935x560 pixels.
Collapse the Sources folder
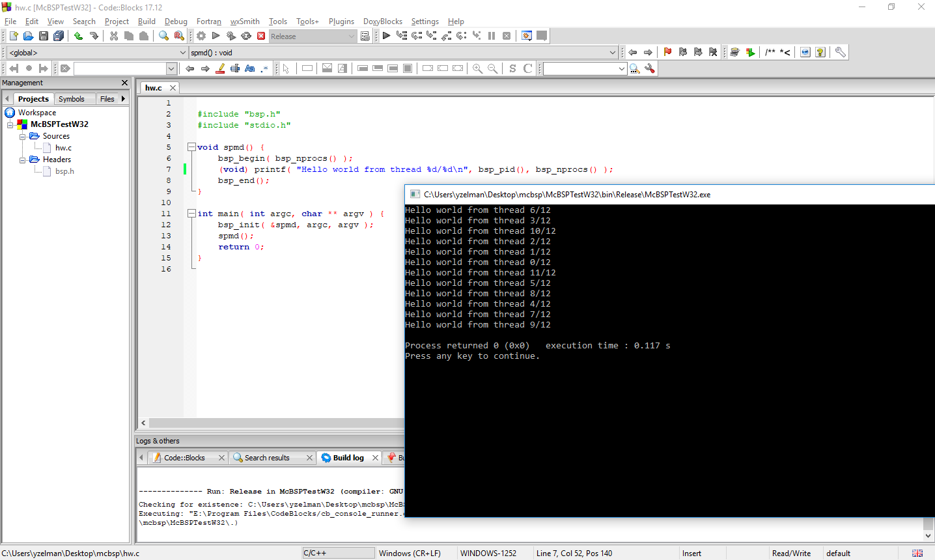22,136
